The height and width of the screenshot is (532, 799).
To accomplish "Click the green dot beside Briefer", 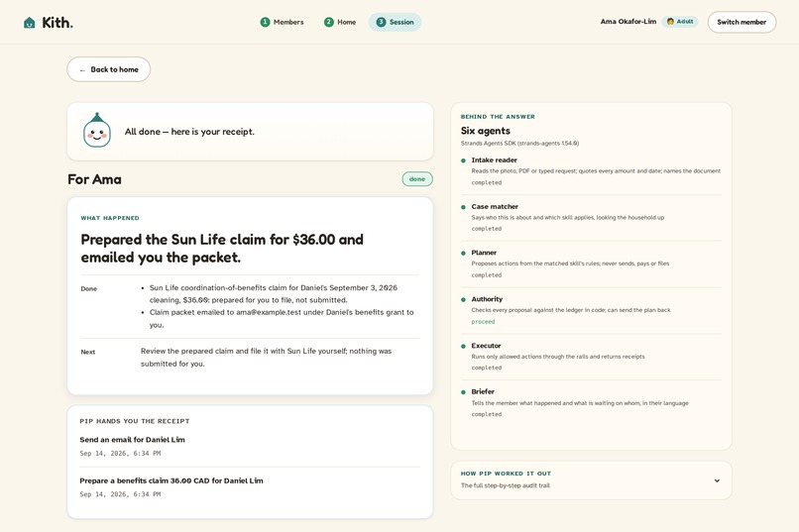I will pos(463,392).
